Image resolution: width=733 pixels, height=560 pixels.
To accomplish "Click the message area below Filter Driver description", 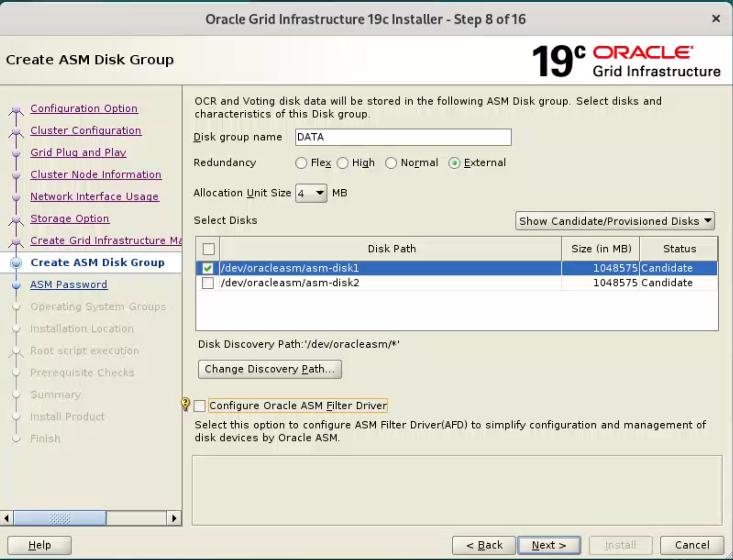I will pos(457,490).
